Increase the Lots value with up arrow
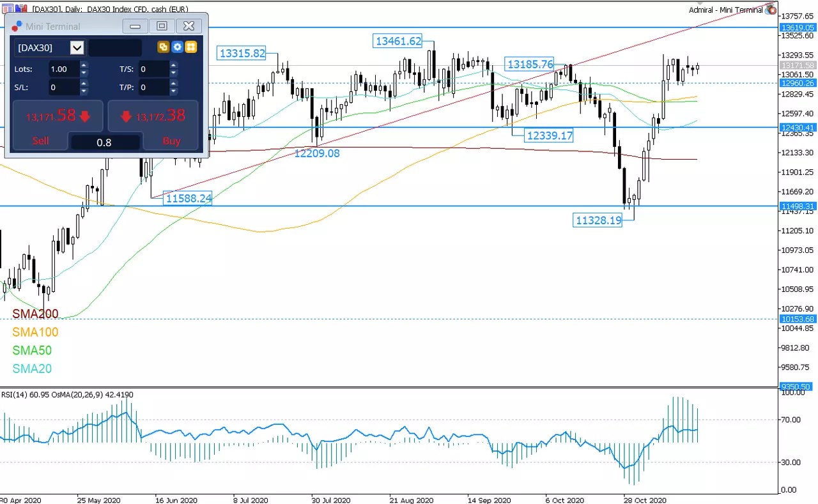This screenshot has width=818, height=504. pos(84,65)
